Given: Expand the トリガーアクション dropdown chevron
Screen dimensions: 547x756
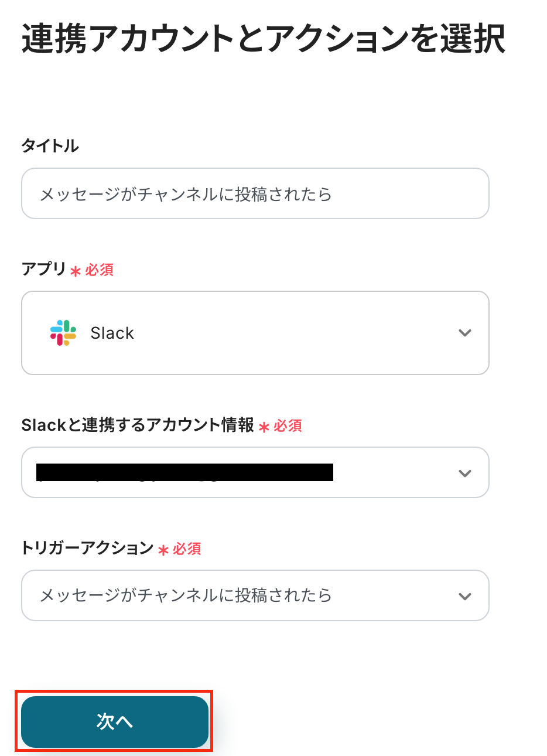Looking at the screenshot, I should [x=465, y=596].
